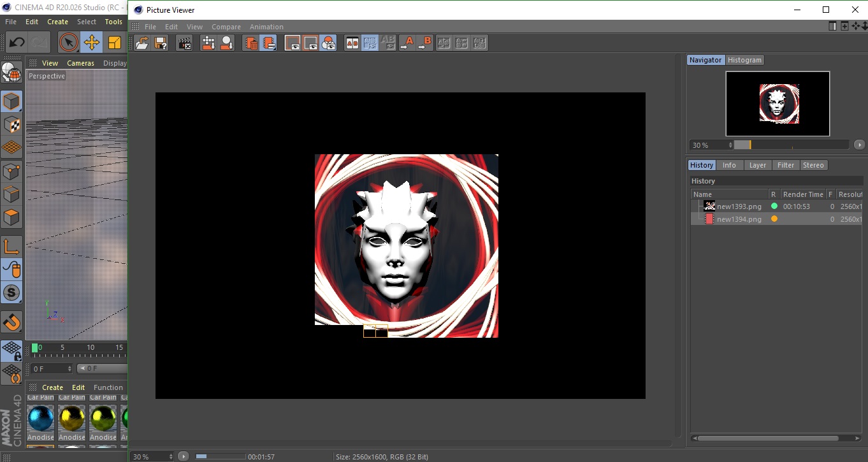
Task: Remove image using the trash pages icon
Action: coord(251,43)
